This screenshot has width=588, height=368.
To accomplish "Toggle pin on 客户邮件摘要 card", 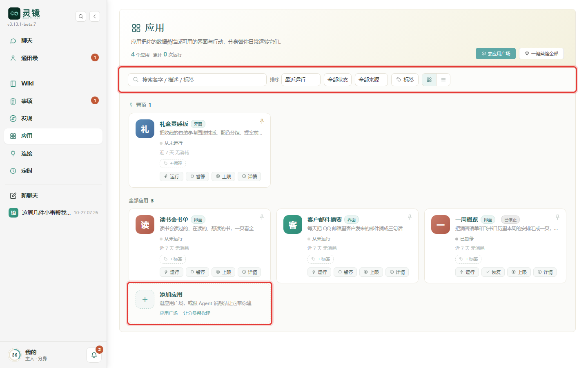I will pyautogui.click(x=410, y=217).
